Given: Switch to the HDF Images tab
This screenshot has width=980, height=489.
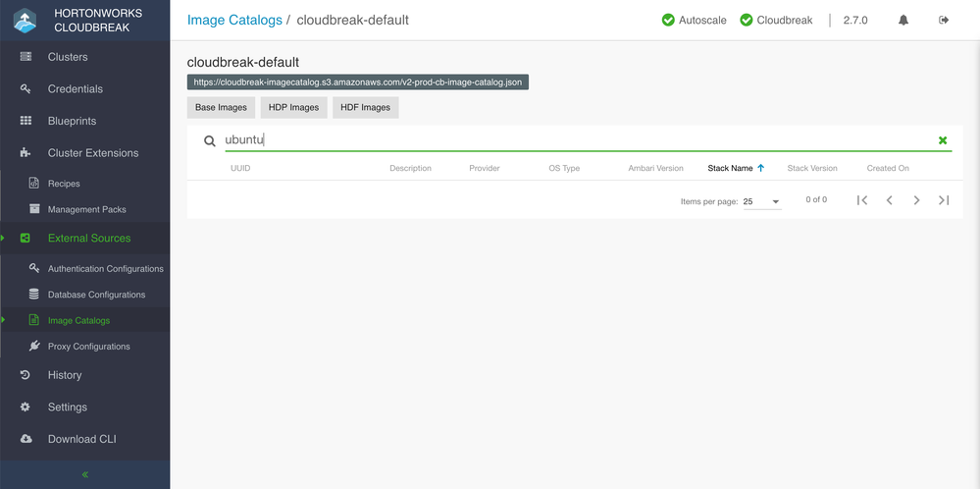Looking at the screenshot, I should (x=366, y=108).
